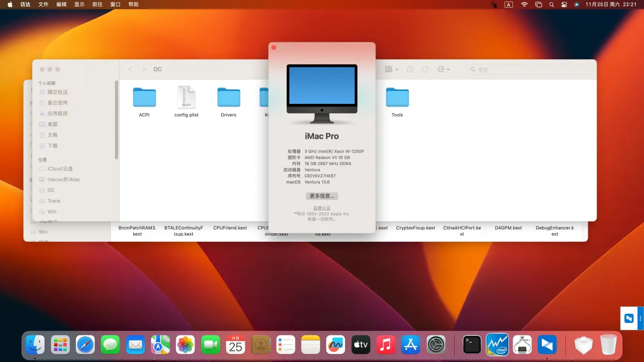Viewport: 644px width, 362px height.
Task: Open the 监管认证 link
Action: click(322, 208)
